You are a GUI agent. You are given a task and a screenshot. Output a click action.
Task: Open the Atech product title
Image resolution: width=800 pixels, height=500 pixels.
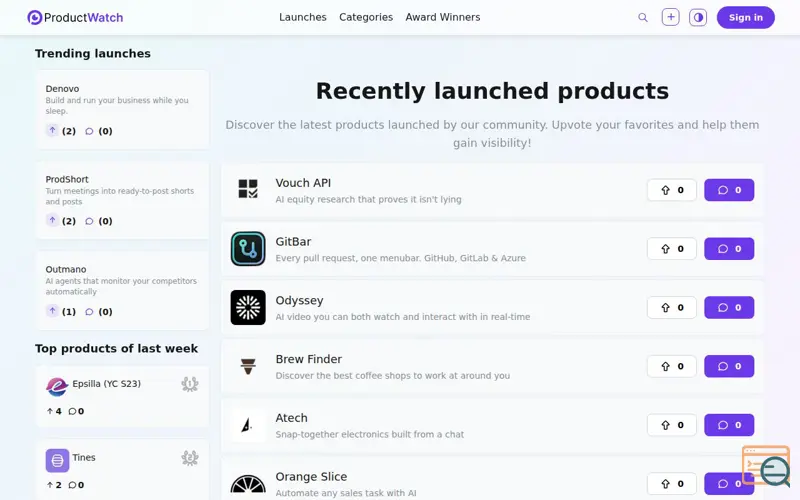(291, 418)
